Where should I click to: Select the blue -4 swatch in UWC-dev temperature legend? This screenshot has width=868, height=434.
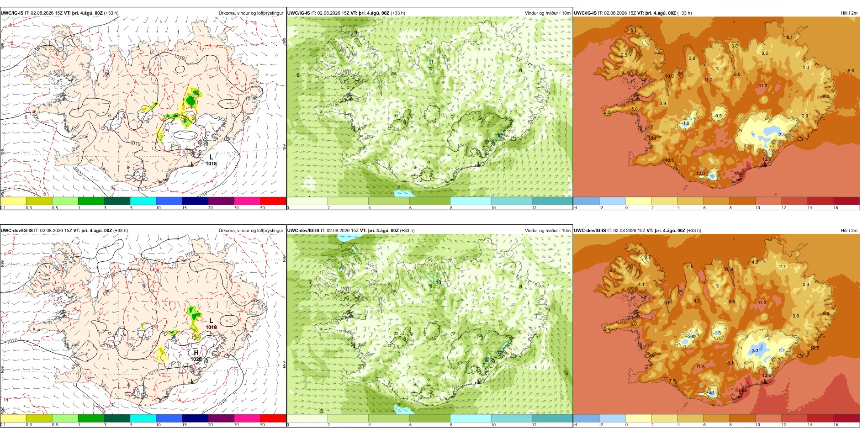[586, 418]
